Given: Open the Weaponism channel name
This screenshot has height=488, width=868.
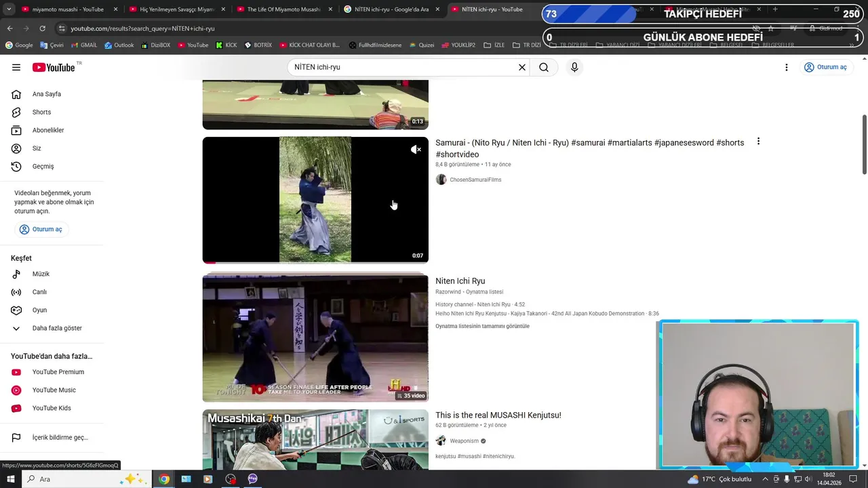Looking at the screenshot, I should pos(464,441).
